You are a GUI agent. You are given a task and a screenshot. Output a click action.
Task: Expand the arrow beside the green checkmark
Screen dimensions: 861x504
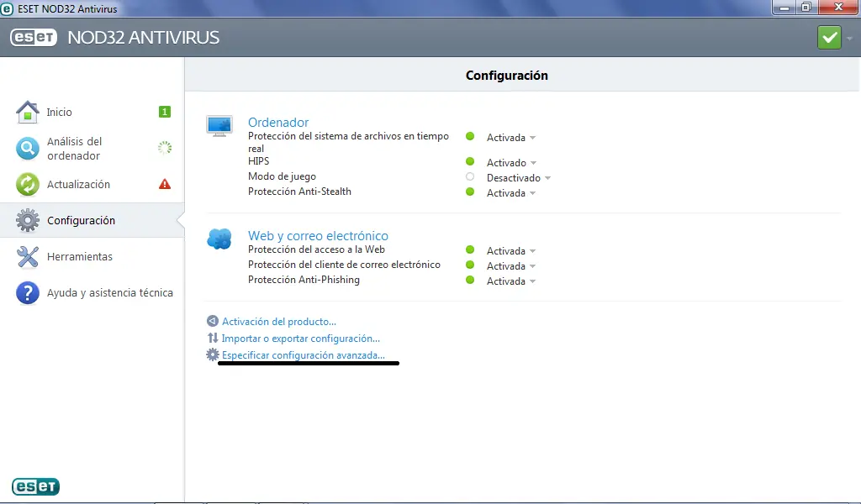(849, 39)
